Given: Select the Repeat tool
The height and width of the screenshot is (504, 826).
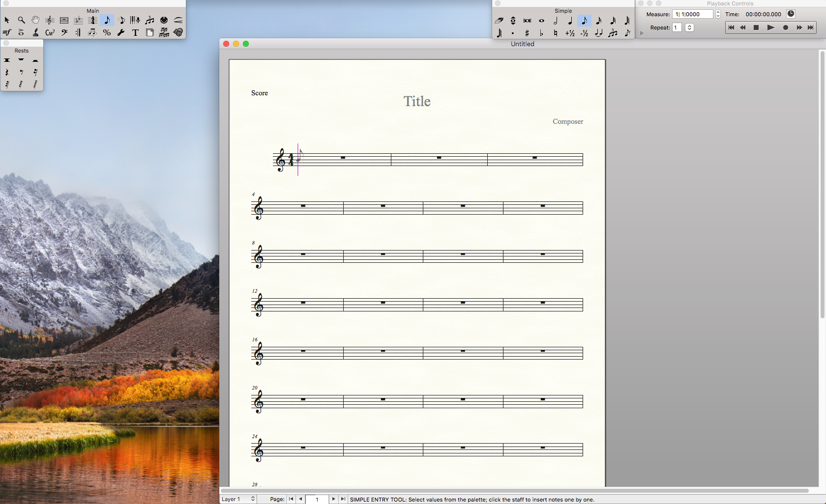Looking at the screenshot, I should coord(78,33).
